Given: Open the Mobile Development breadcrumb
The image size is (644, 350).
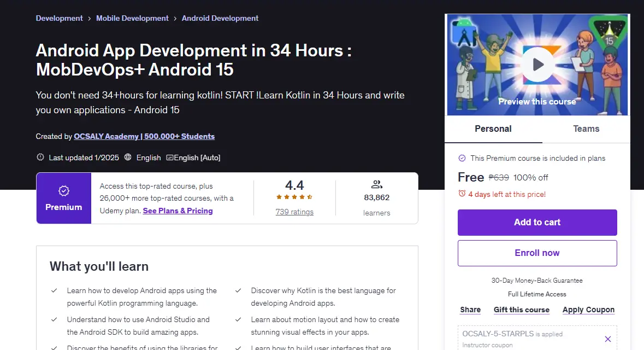Looking at the screenshot, I should pos(132,18).
